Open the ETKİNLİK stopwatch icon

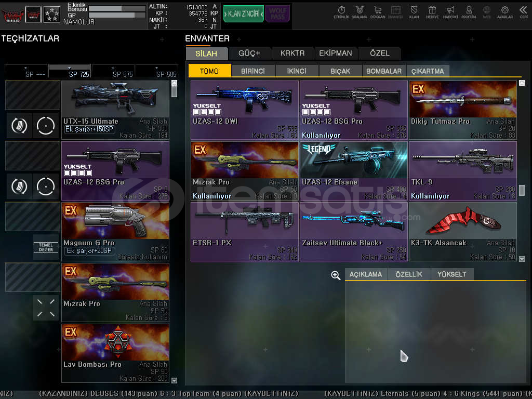coord(341,12)
